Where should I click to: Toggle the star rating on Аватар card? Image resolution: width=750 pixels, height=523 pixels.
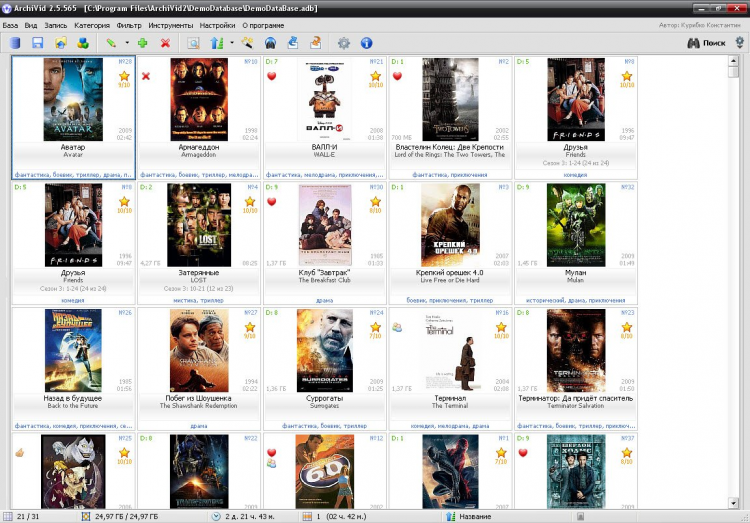[x=125, y=75]
